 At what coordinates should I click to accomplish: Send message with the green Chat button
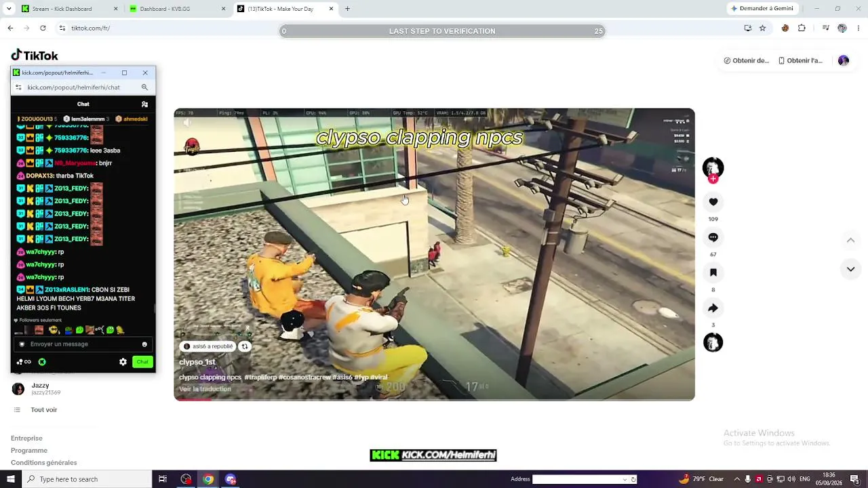pyautogui.click(x=142, y=362)
